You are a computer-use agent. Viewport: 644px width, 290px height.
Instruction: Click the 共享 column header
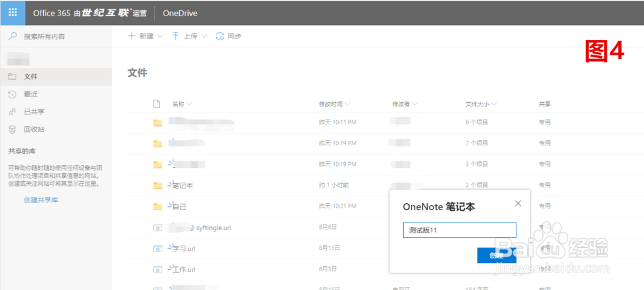tap(545, 104)
